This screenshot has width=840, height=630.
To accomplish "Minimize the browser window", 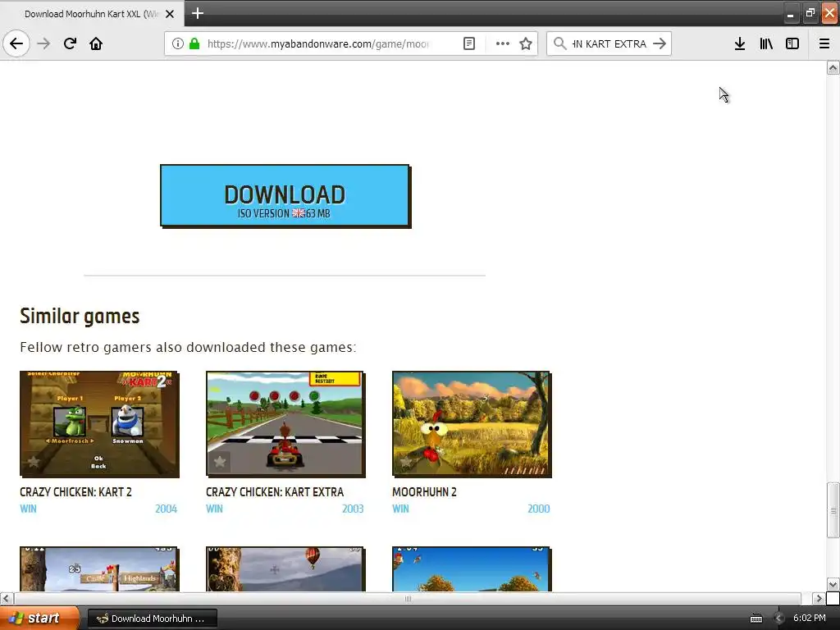I will (x=790, y=13).
